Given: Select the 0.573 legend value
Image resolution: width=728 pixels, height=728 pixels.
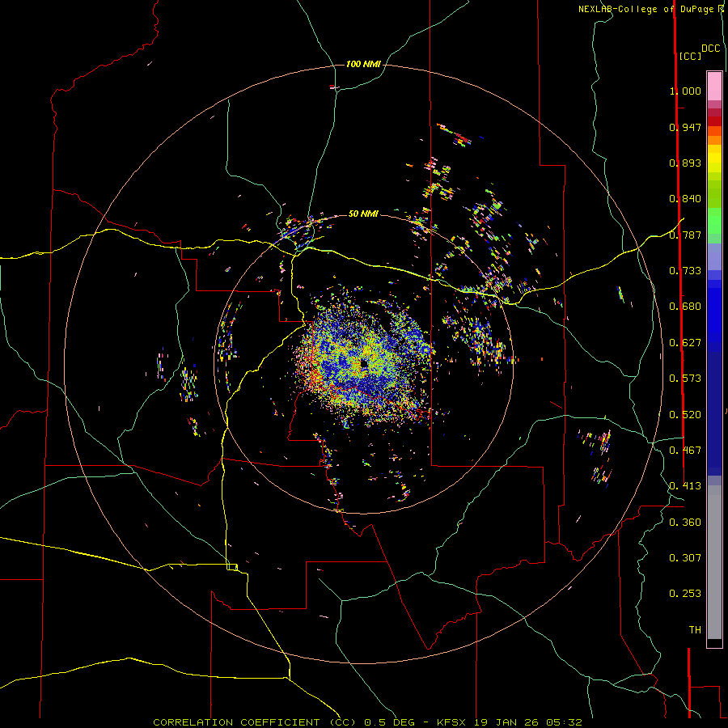Looking at the screenshot, I should click(x=685, y=379).
